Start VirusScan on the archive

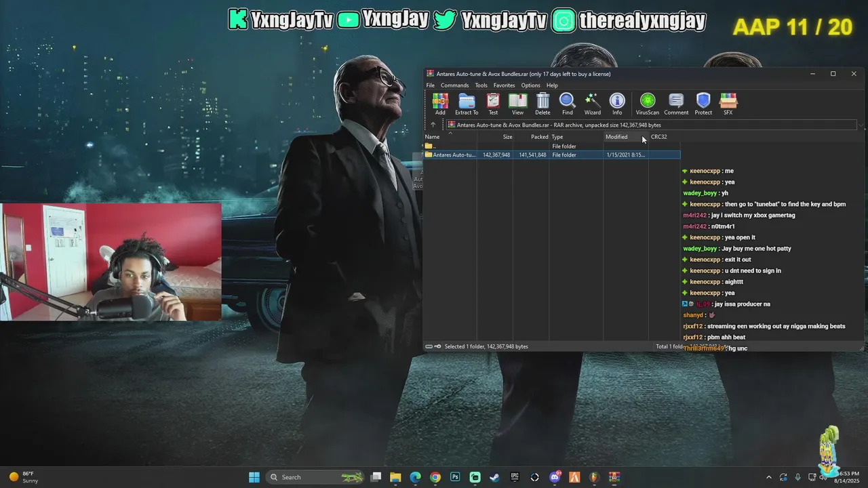(648, 104)
